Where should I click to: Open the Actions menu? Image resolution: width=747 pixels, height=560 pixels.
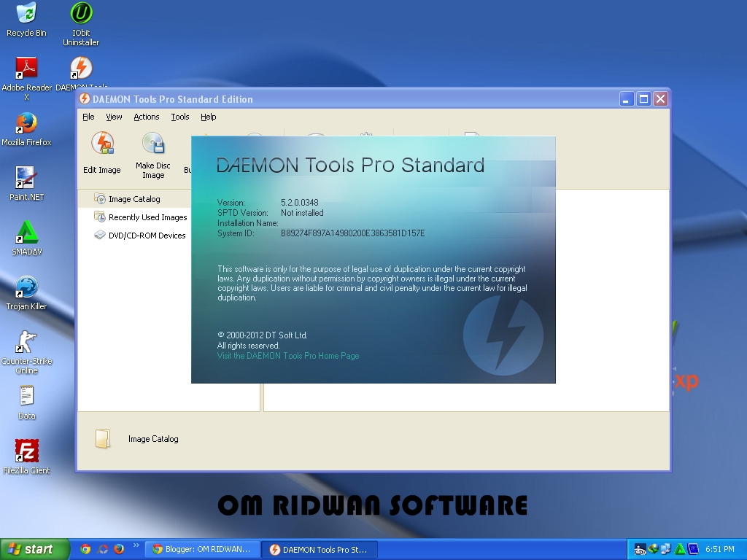[146, 117]
